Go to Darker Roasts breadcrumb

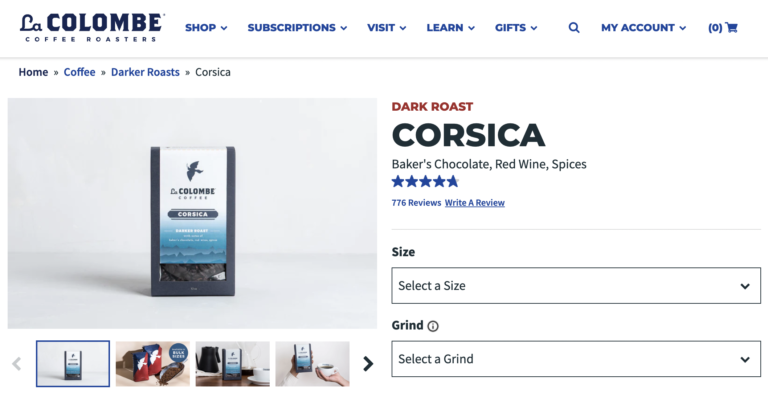coord(145,72)
